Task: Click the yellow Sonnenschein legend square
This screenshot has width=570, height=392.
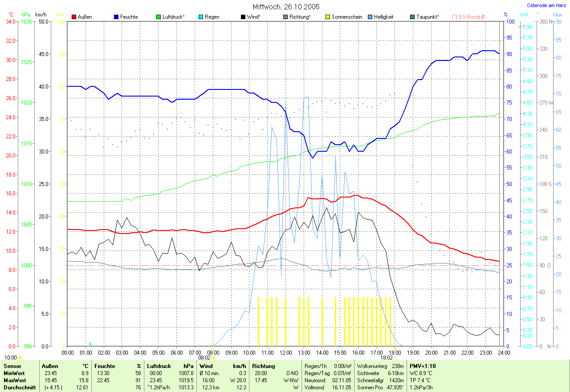Action: click(x=328, y=17)
